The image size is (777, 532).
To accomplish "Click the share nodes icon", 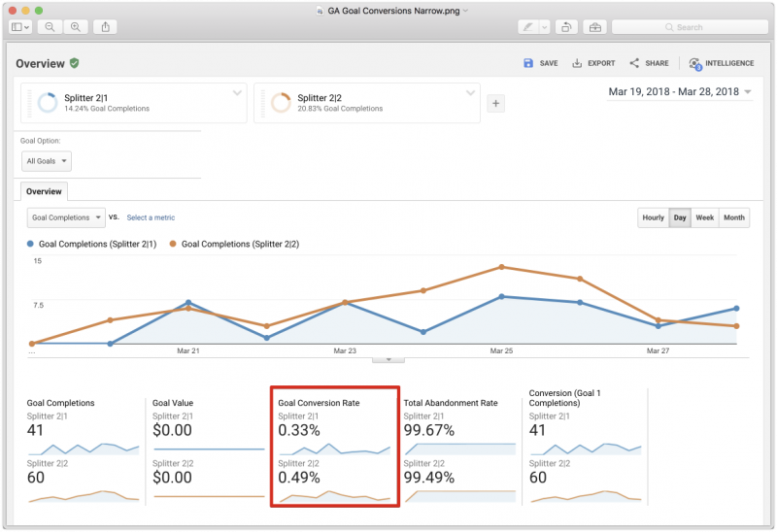I will tap(634, 63).
